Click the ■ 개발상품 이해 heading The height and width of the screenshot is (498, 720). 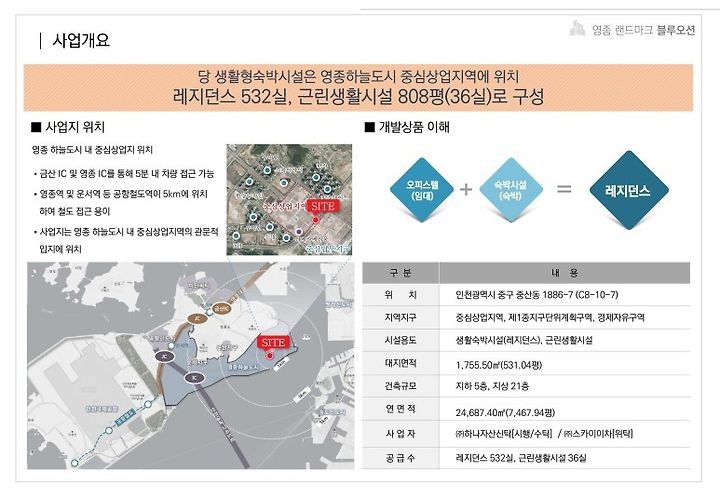tap(407, 127)
